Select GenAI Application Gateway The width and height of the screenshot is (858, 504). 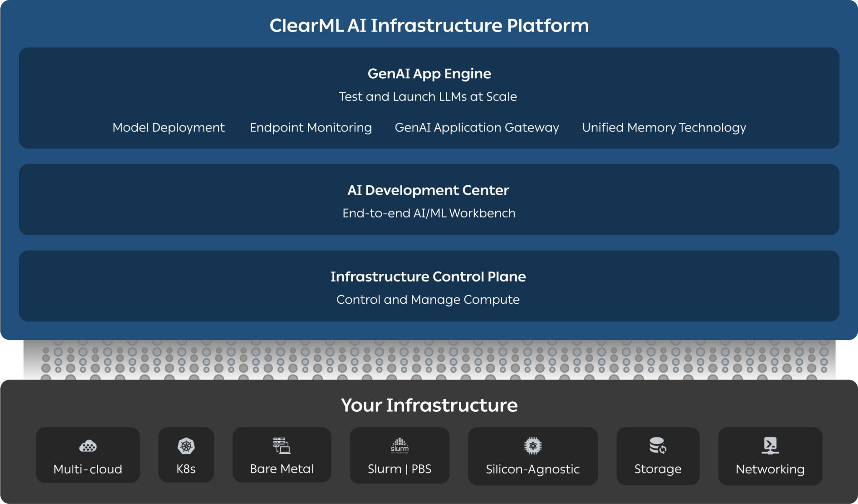pyautogui.click(x=476, y=128)
